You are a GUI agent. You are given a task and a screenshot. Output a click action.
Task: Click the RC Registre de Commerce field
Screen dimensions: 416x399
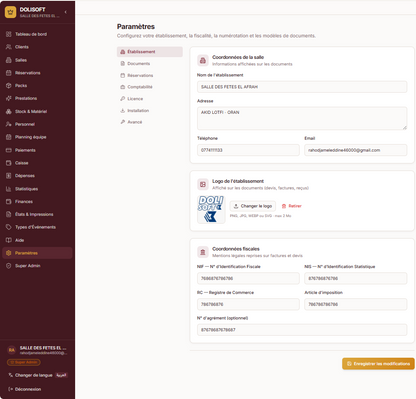(x=248, y=304)
